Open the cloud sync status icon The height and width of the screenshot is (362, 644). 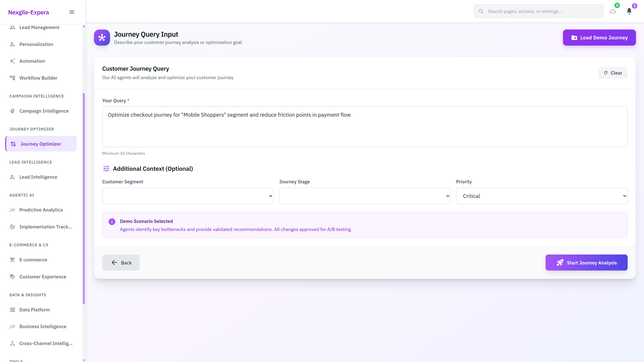click(x=613, y=11)
